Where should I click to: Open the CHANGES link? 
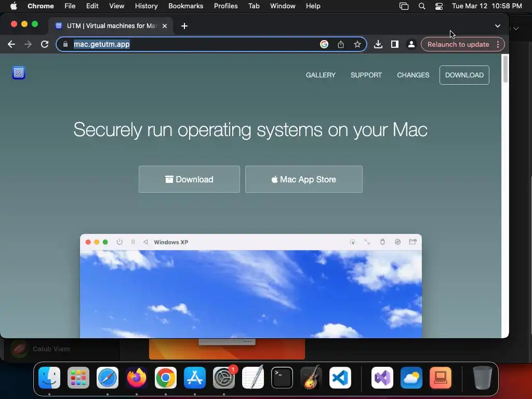(413, 75)
